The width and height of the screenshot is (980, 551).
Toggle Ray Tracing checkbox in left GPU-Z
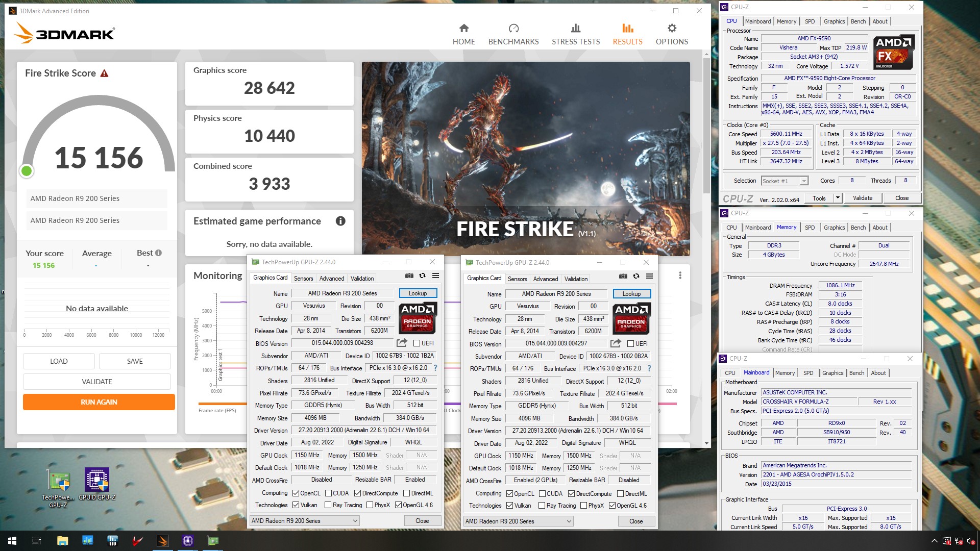pyautogui.click(x=328, y=505)
